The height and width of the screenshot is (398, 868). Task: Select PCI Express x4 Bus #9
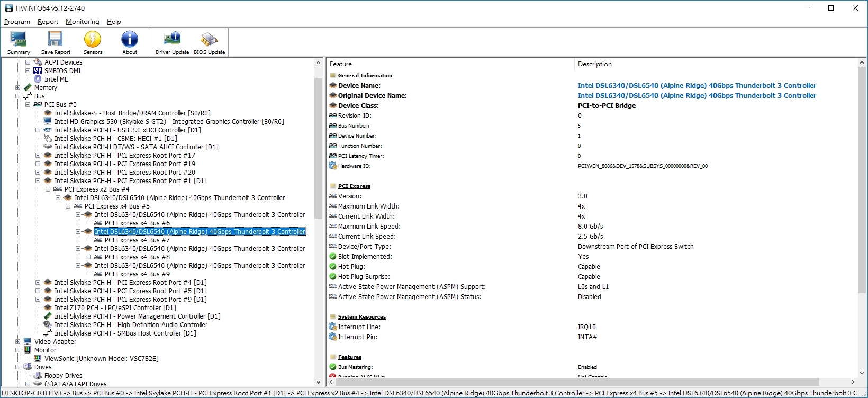(137, 274)
